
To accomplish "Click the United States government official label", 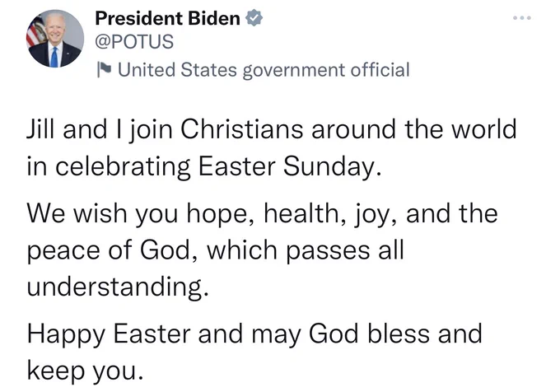I will (264, 70).
